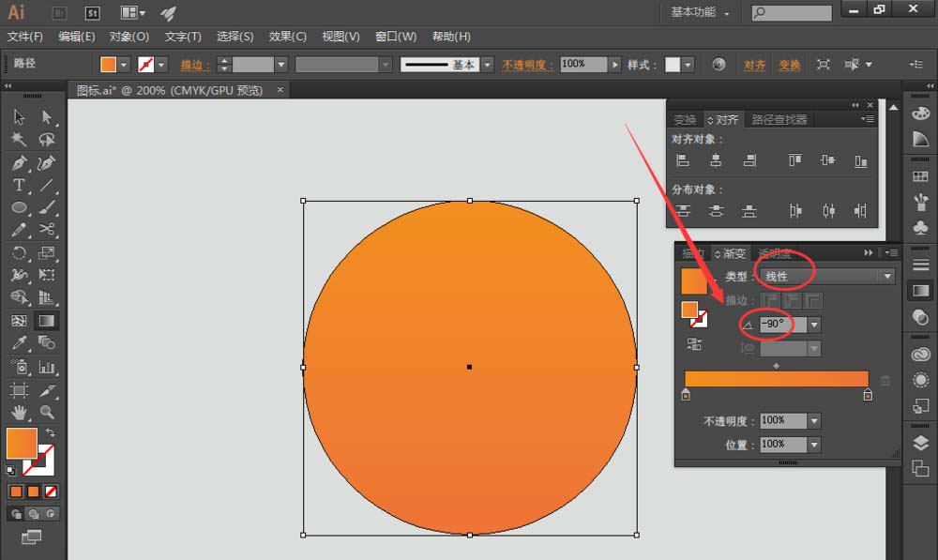Select the Eyedropper tool

pos(19,342)
